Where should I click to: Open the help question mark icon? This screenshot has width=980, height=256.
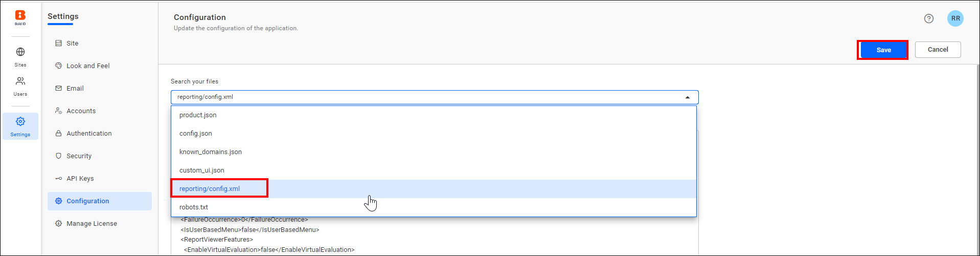[929, 18]
